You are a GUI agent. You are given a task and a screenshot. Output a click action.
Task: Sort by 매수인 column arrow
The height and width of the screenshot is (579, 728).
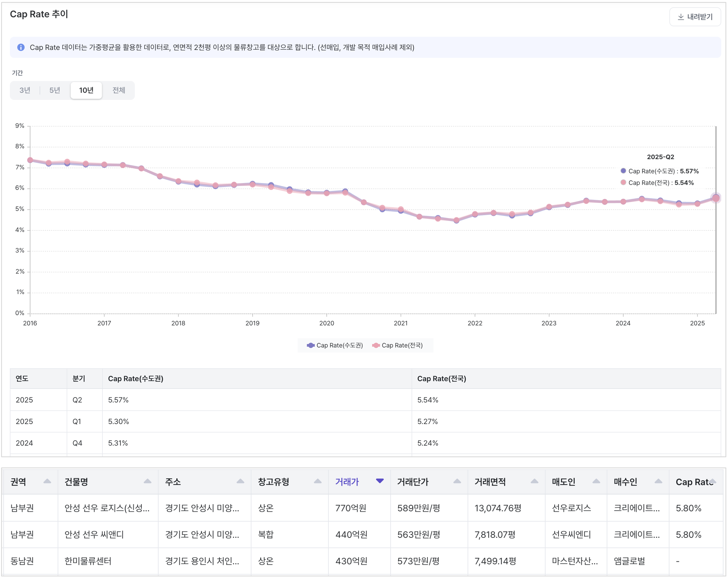pos(658,481)
